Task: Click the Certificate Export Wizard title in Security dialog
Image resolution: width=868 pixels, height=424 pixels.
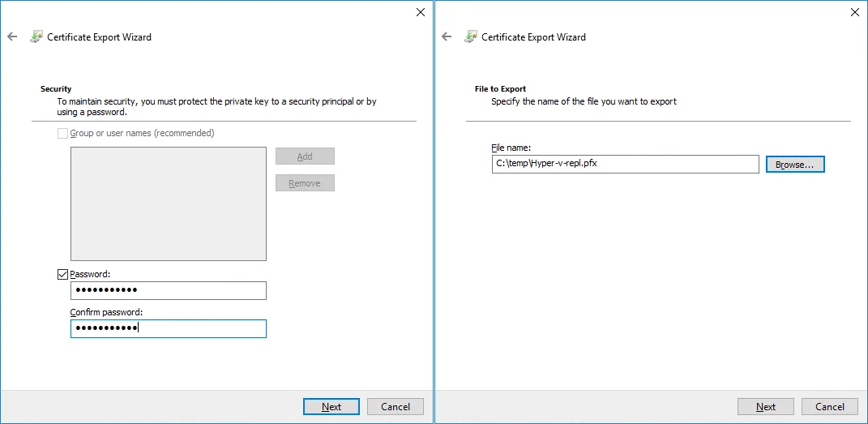Action: [x=99, y=37]
